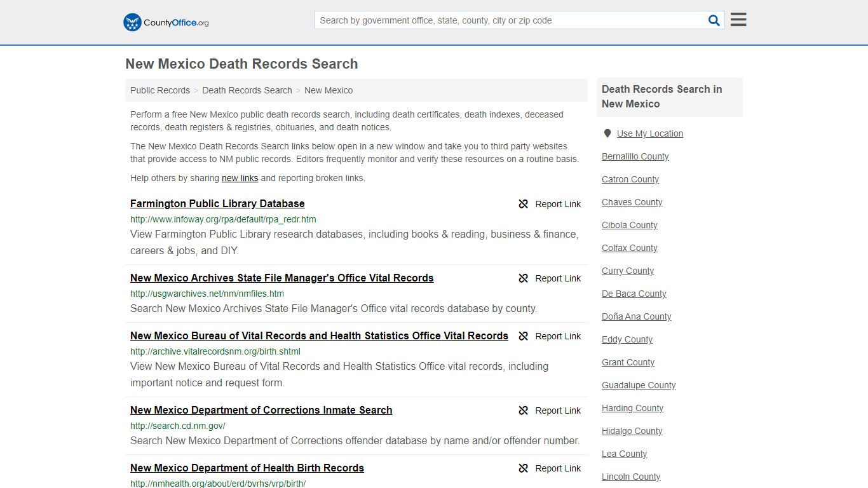
Task: Go to Death Records Search breadcrumb
Action: coord(247,90)
